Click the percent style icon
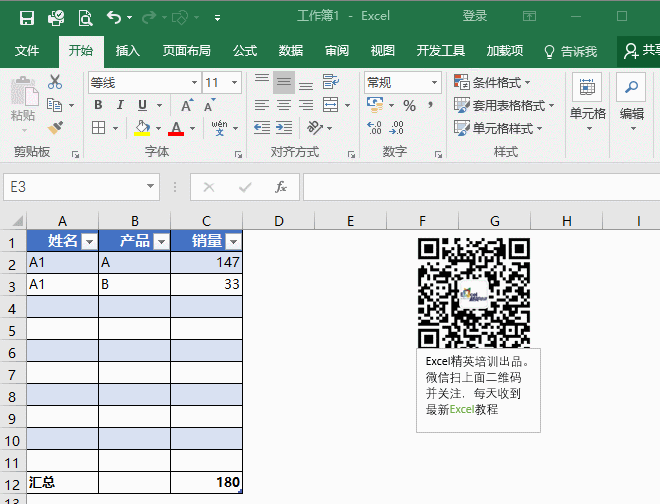 click(409, 105)
